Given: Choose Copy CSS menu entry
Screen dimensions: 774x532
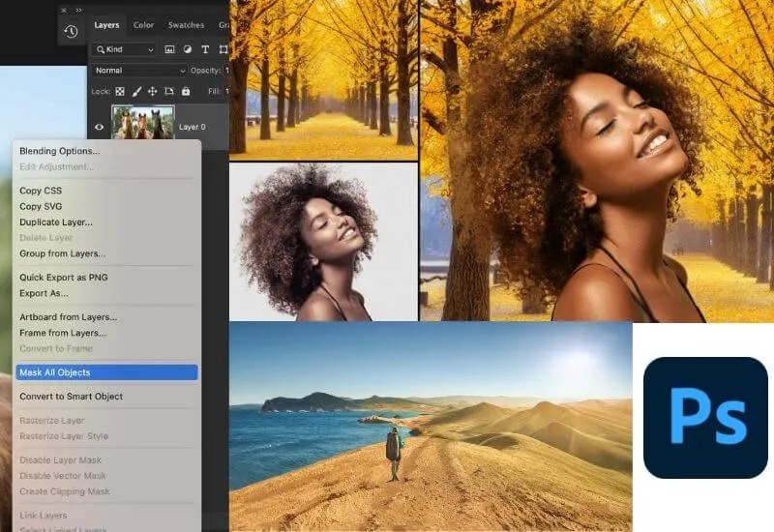Looking at the screenshot, I should coord(106,191).
